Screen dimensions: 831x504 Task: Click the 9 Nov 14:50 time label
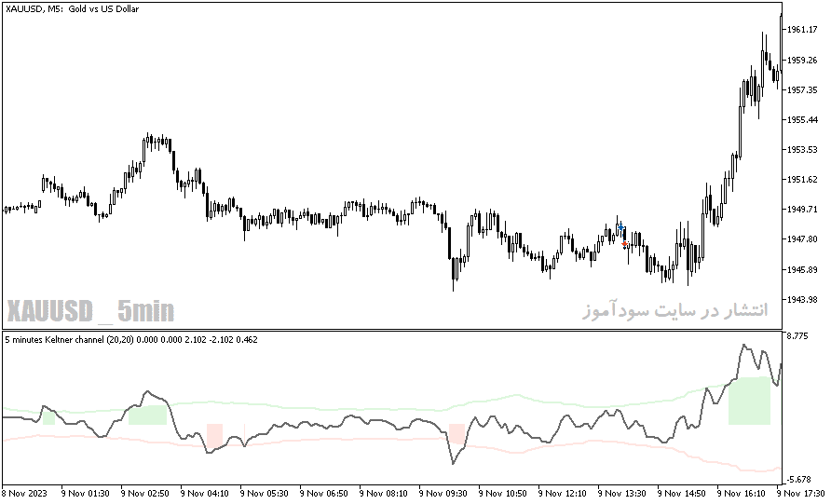pyautogui.click(x=682, y=494)
